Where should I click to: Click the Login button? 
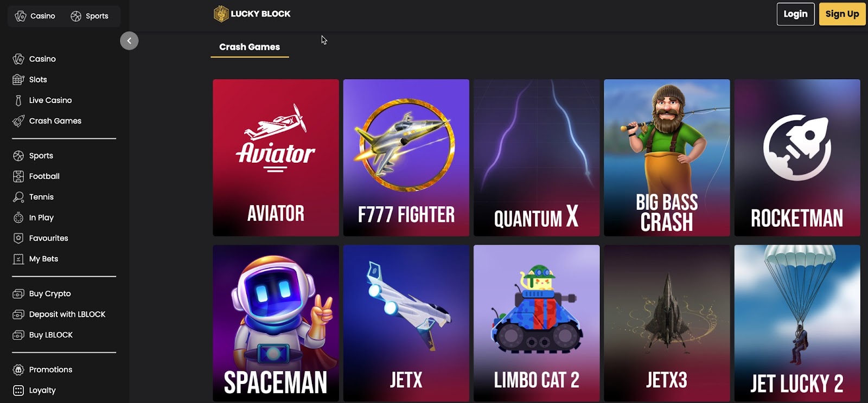click(x=795, y=14)
